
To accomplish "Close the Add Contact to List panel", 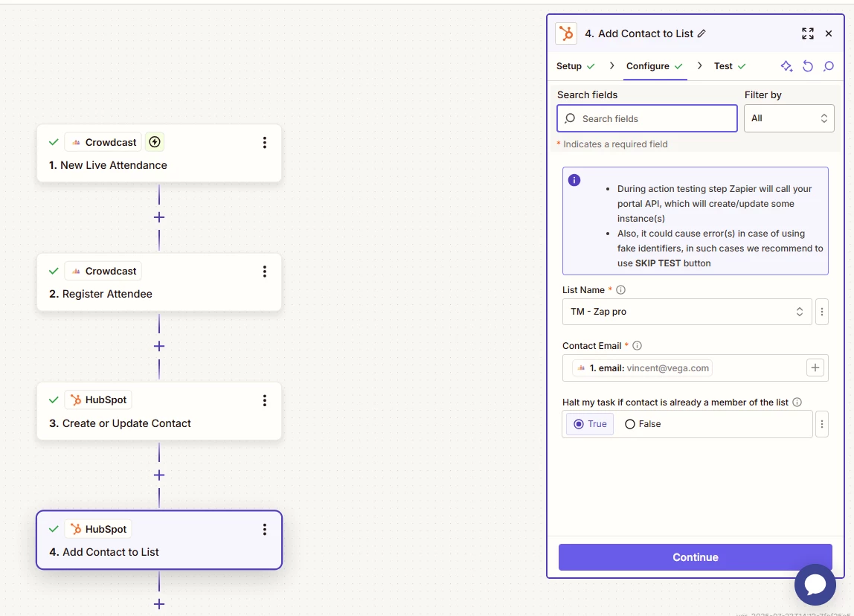I will coord(829,33).
